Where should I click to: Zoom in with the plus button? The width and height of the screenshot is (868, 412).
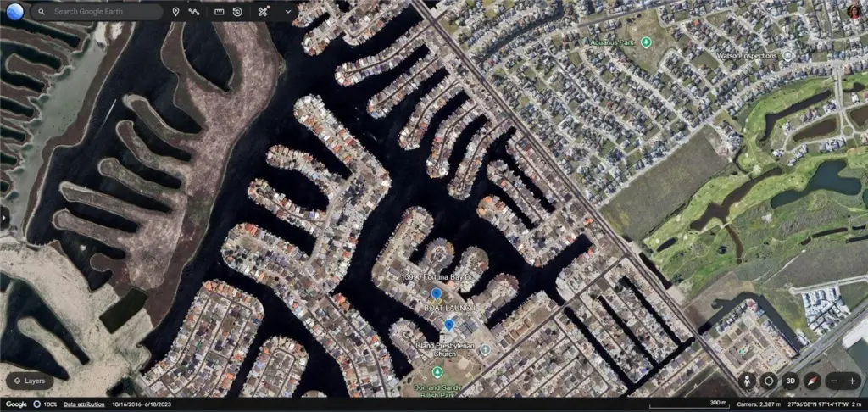[853, 381]
